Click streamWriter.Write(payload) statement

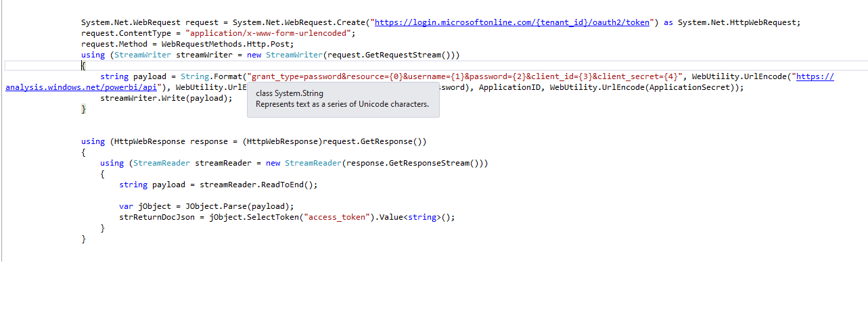tap(166, 98)
